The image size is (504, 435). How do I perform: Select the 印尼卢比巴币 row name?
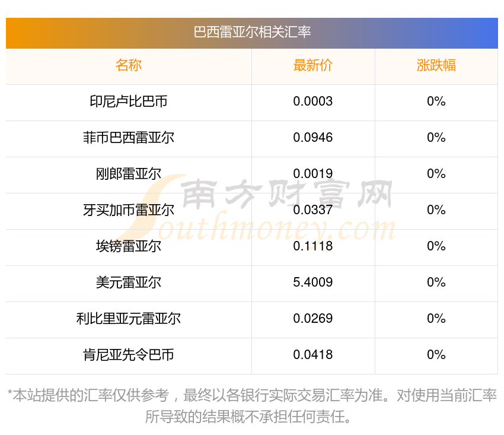pyautogui.click(x=129, y=101)
